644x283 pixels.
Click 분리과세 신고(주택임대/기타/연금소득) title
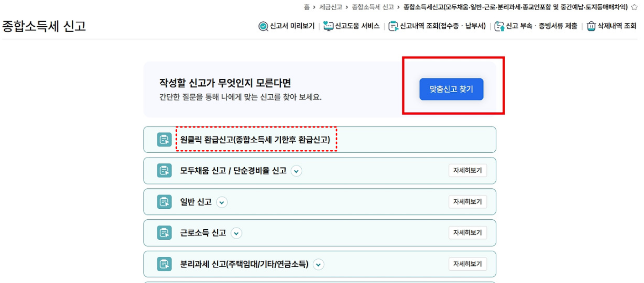coord(244,264)
